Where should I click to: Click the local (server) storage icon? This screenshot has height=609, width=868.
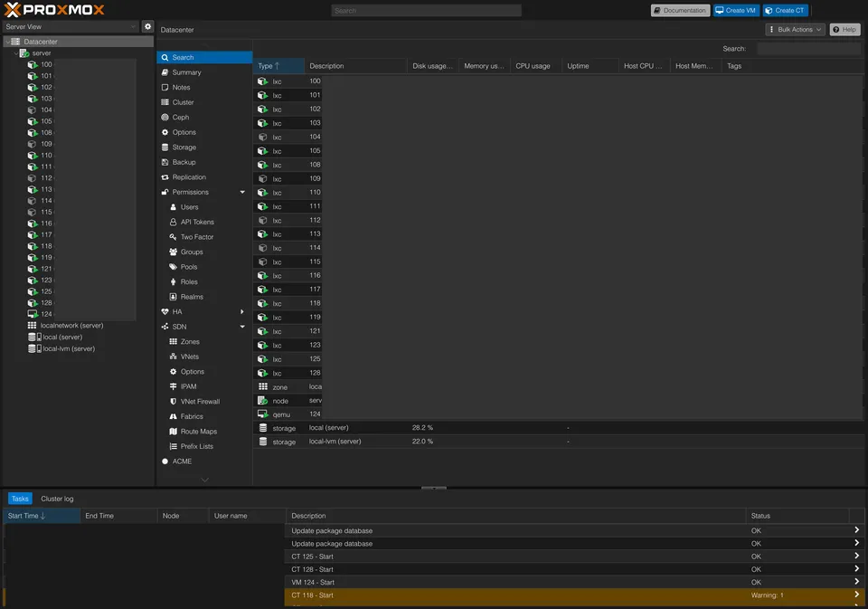pyautogui.click(x=34, y=337)
